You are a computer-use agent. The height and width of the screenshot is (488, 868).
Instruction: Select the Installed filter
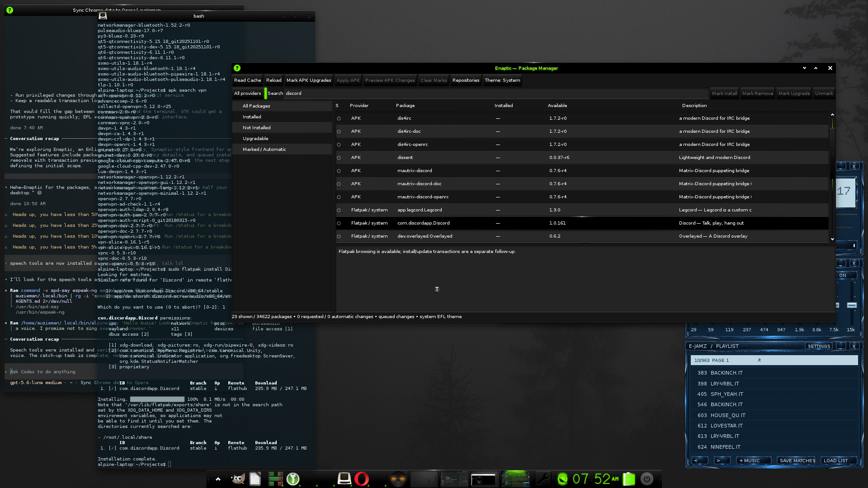[283, 117]
